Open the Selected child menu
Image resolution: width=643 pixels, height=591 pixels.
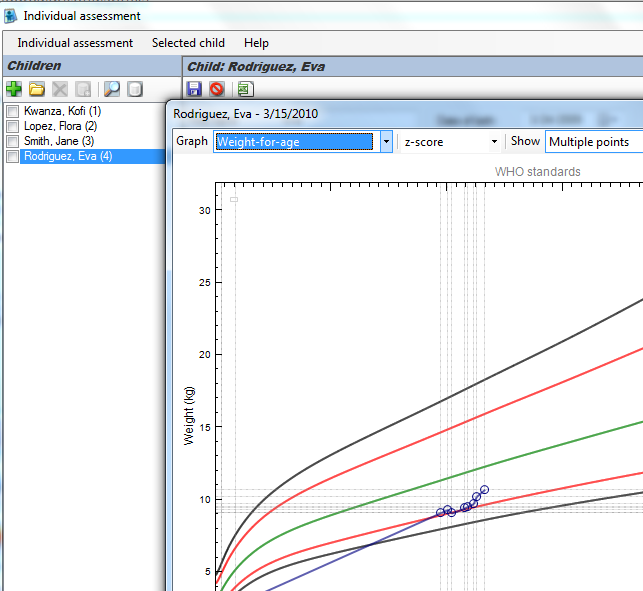click(188, 43)
